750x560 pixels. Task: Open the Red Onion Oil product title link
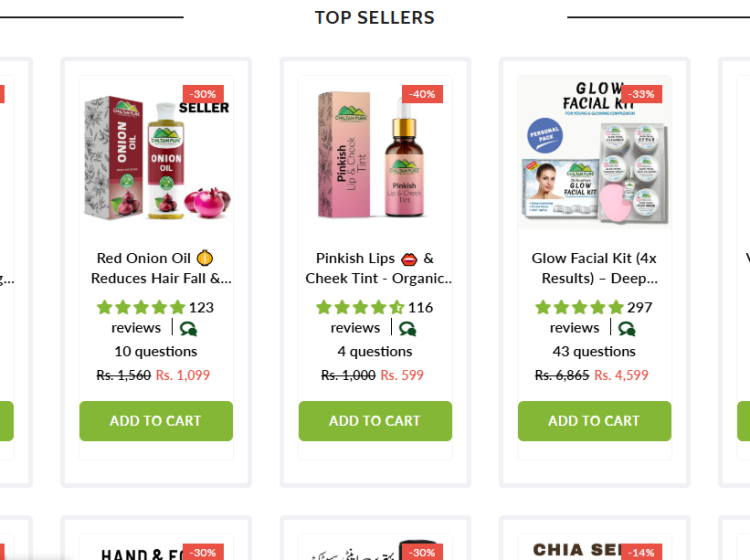tap(156, 268)
